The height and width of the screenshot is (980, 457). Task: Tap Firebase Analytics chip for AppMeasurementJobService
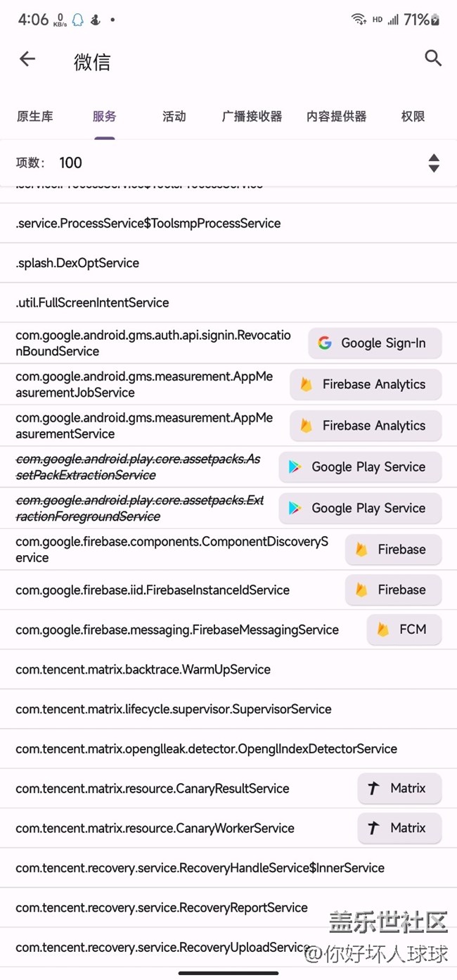366,385
